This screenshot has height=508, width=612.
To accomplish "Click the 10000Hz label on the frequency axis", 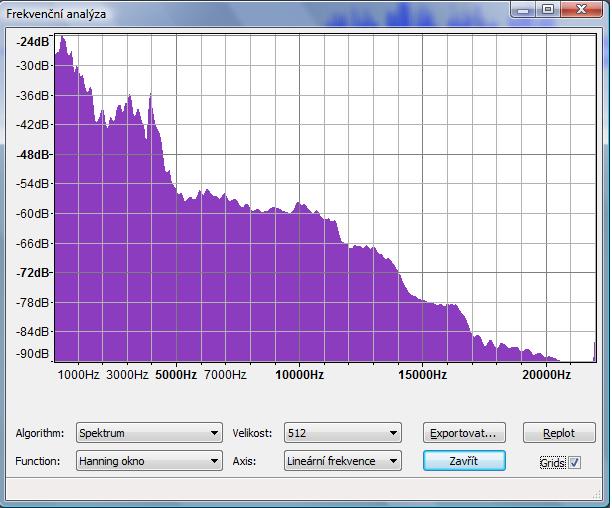I will (300, 375).
